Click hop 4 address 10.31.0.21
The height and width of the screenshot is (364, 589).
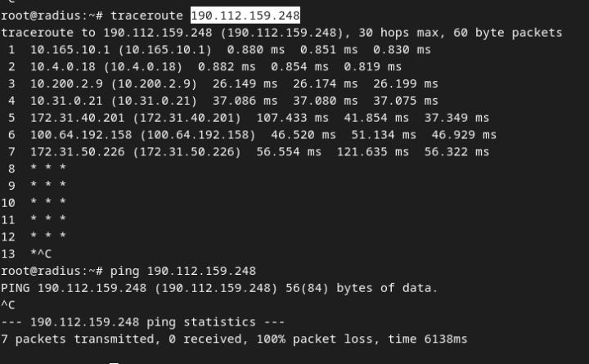pos(66,101)
